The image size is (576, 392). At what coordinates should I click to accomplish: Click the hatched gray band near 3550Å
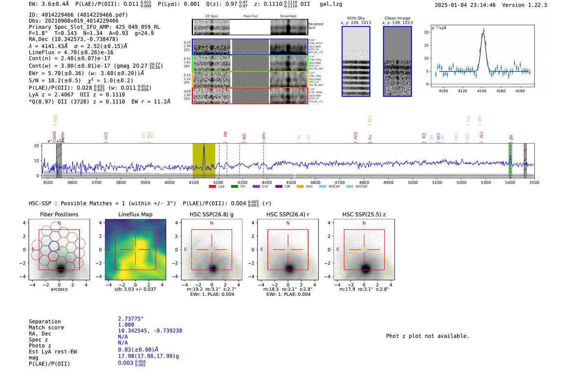click(59, 161)
